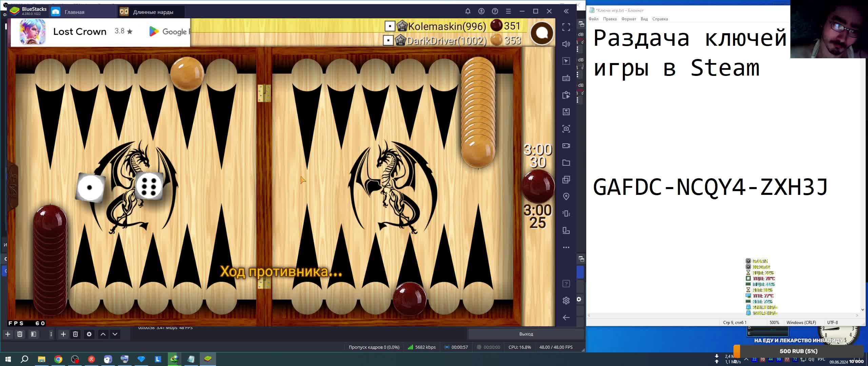Screen dimensions: 868x366
Task: Toggle the checkbox next to Kolemaskin
Action: (x=390, y=26)
